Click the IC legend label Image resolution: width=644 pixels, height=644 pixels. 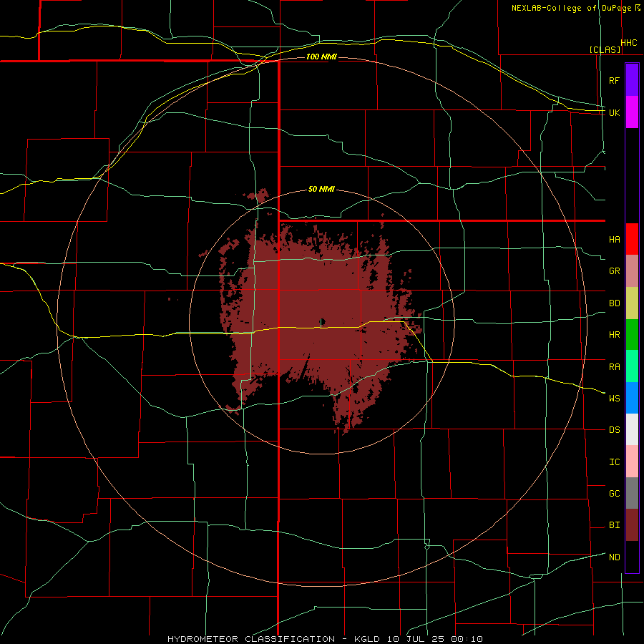[614, 462]
